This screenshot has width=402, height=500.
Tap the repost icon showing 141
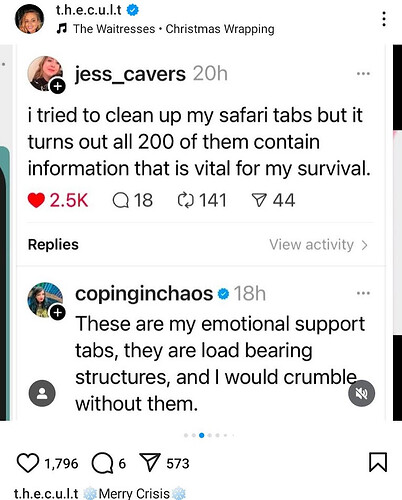coord(185,200)
